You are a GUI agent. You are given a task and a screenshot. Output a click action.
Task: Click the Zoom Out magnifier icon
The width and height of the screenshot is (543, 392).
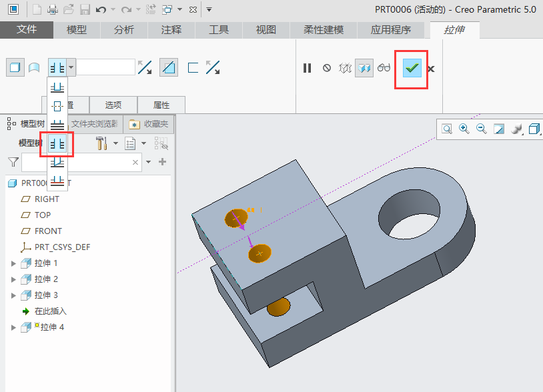(x=481, y=129)
